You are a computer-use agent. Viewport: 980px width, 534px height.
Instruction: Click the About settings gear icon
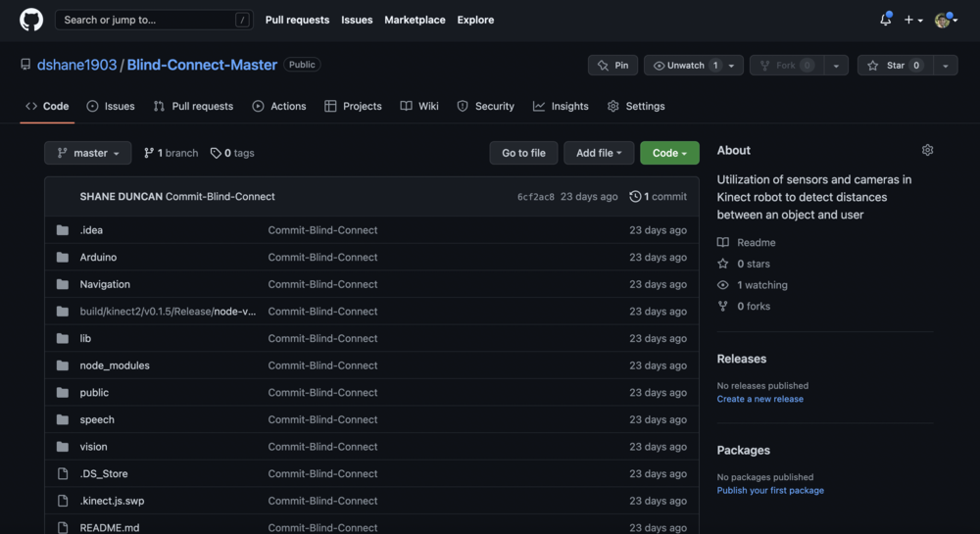click(x=927, y=150)
